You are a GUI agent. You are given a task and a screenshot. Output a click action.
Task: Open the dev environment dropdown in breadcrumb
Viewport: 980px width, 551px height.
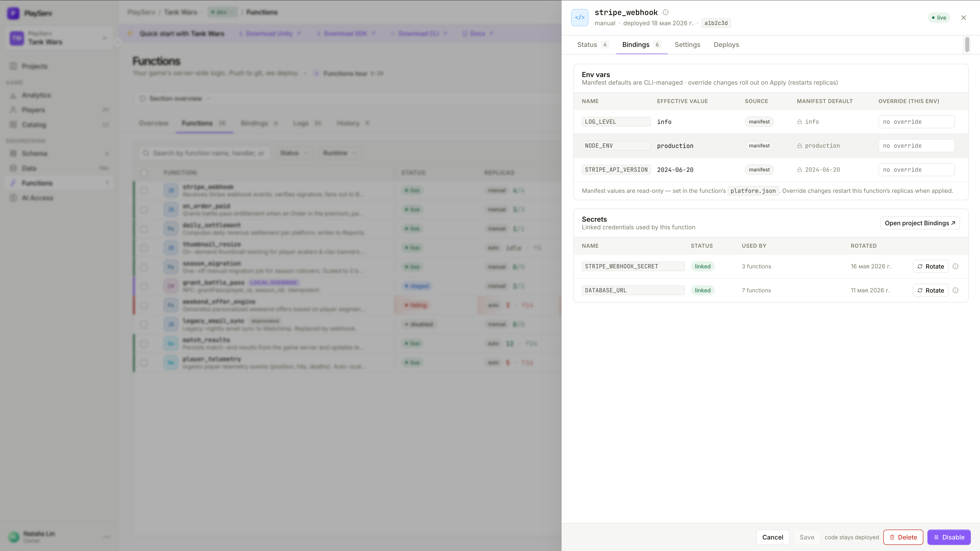pos(223,12)
